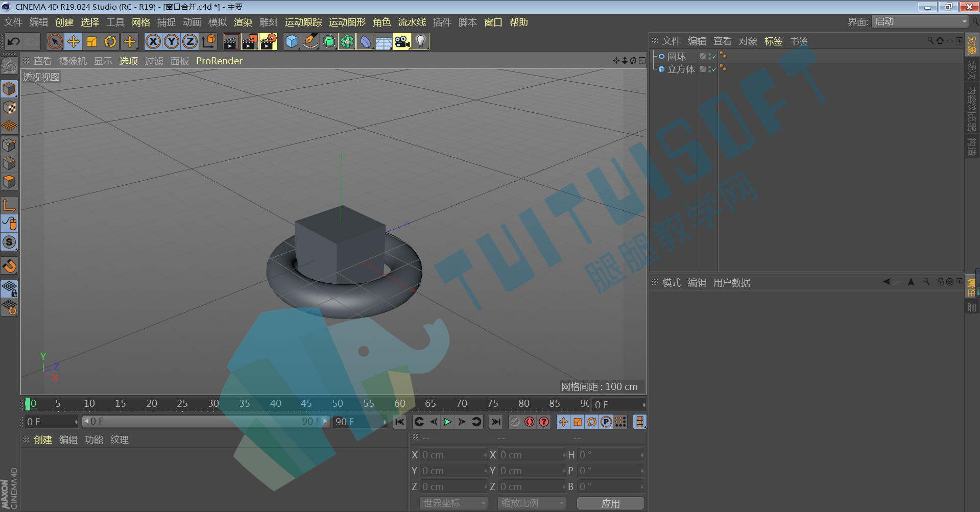The width and height of the screenshot is (980, 512).
Task: Click the green MoGraph array generator icon
Action: [x=347, y=41]
